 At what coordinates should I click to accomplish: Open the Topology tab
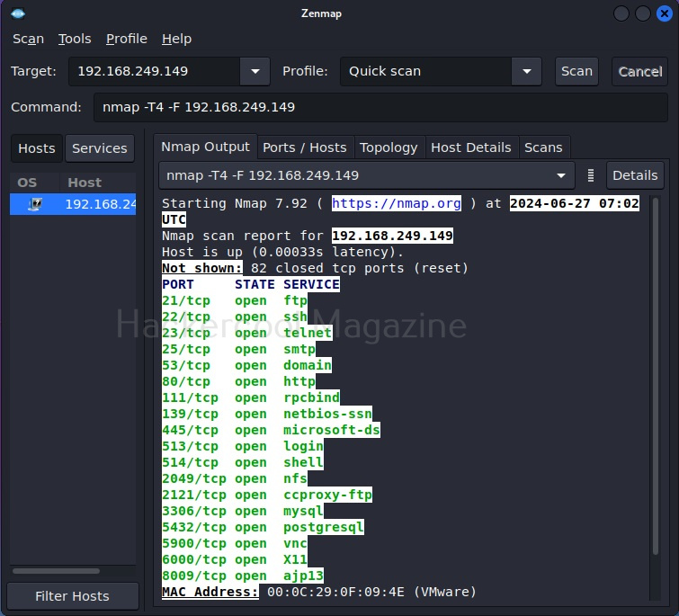point(389,147)
